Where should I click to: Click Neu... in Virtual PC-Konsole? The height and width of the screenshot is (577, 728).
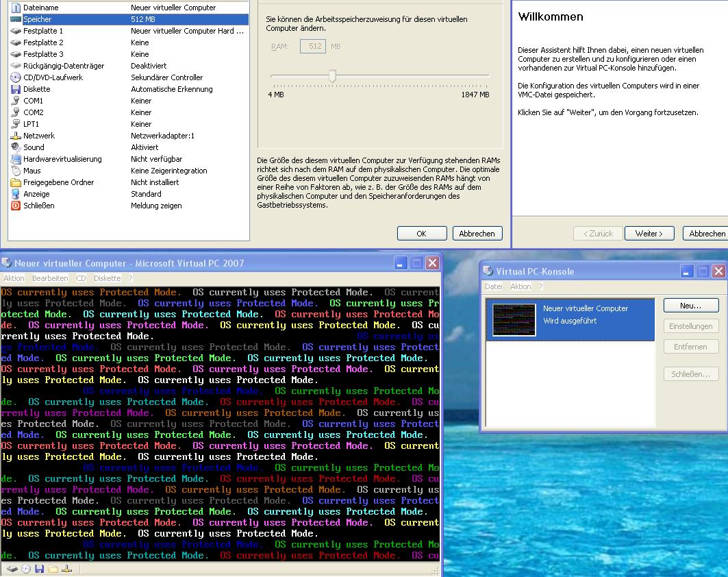691,306
